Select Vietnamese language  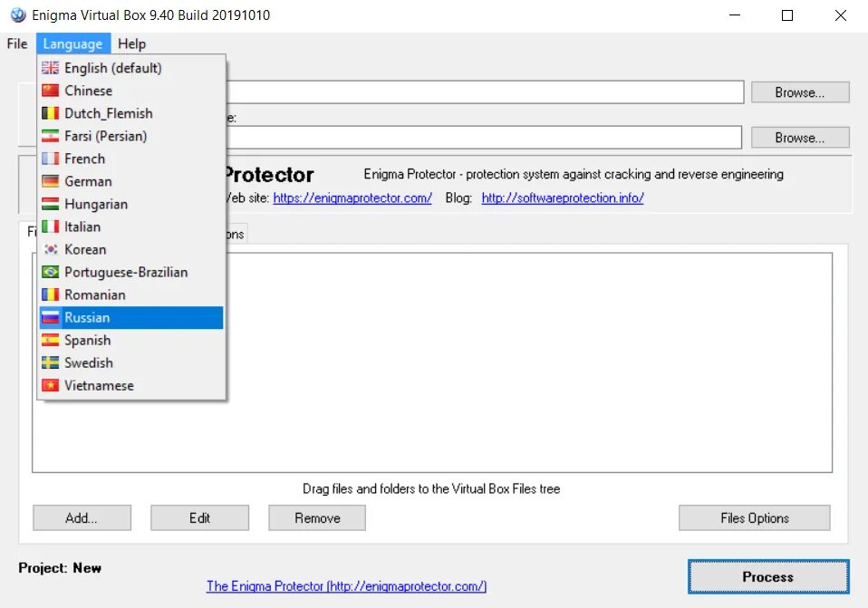(x=131, y=385)
